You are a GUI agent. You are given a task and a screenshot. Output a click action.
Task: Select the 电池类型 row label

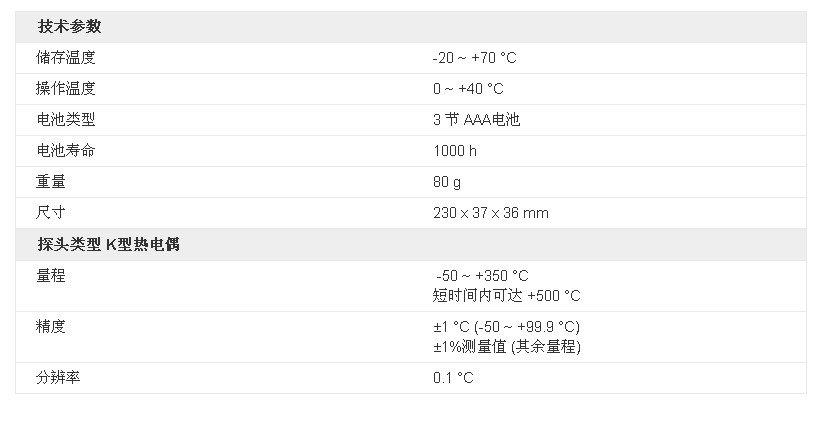[66, 120]
